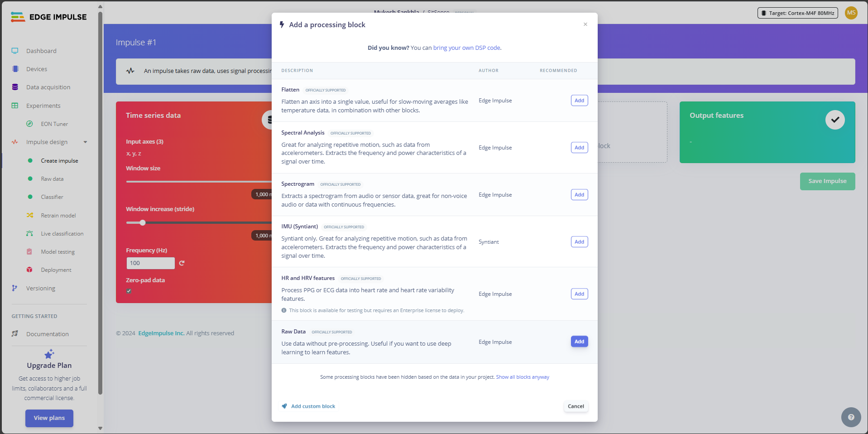The width and height of the screenshot is (868, 434).
Task: Cancel the processing block dialog
Action: [576, 406]
